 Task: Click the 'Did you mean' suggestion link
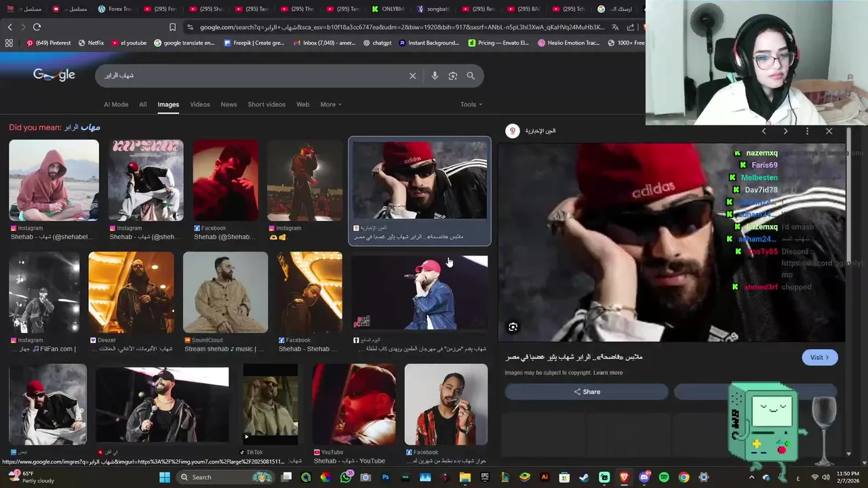pyautogui.click(x=82, y=127)
